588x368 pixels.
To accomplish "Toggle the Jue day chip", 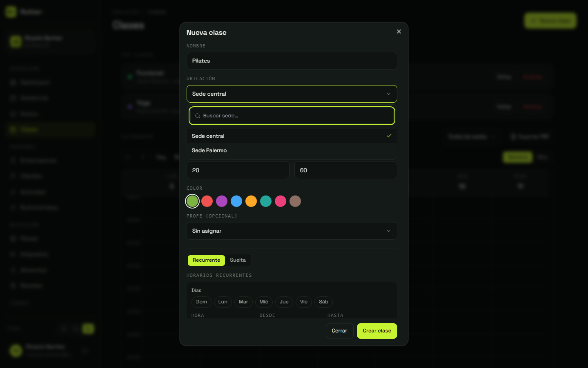I will (284, 302).
